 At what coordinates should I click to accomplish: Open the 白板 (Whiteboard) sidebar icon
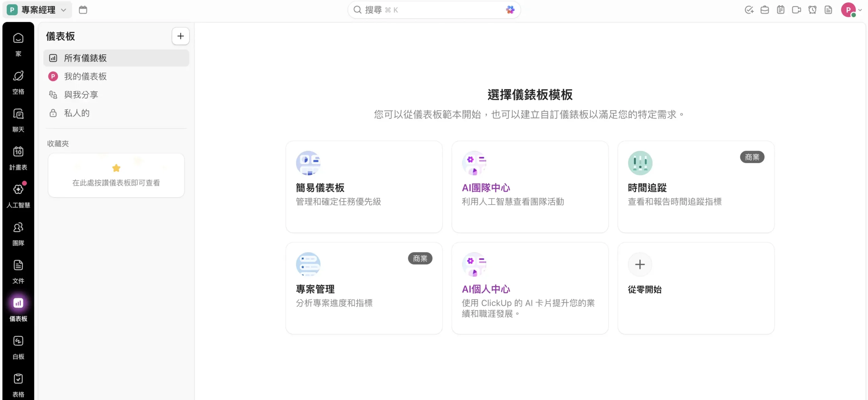18,345
